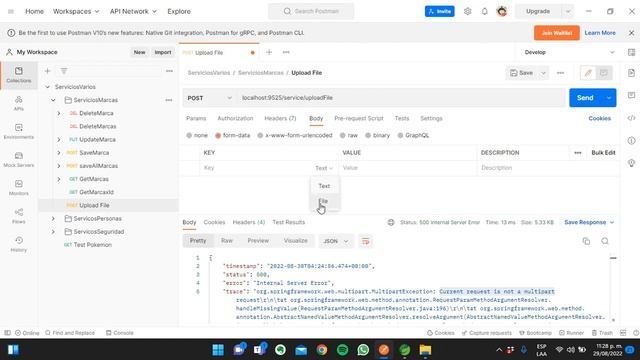Open the API Network dropdown menu
This screenshot has height=360, width=640.
pyautogui.click(x=133, y=11)
